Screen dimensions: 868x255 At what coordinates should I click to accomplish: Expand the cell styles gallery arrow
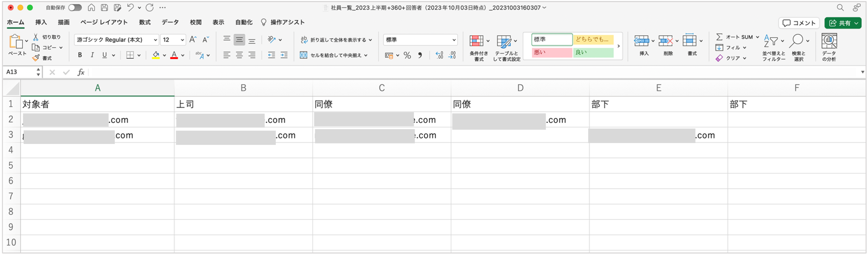(618, 46)
